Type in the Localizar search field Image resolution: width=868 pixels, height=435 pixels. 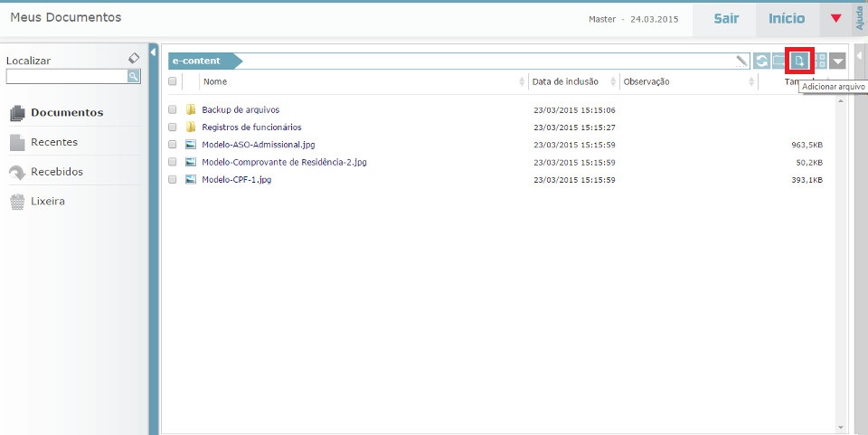coord(67,76)
